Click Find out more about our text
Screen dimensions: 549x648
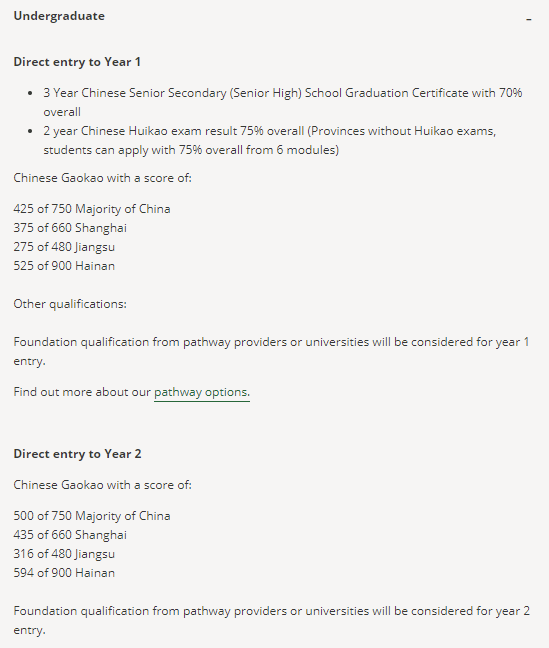click(x=82, y=392)
